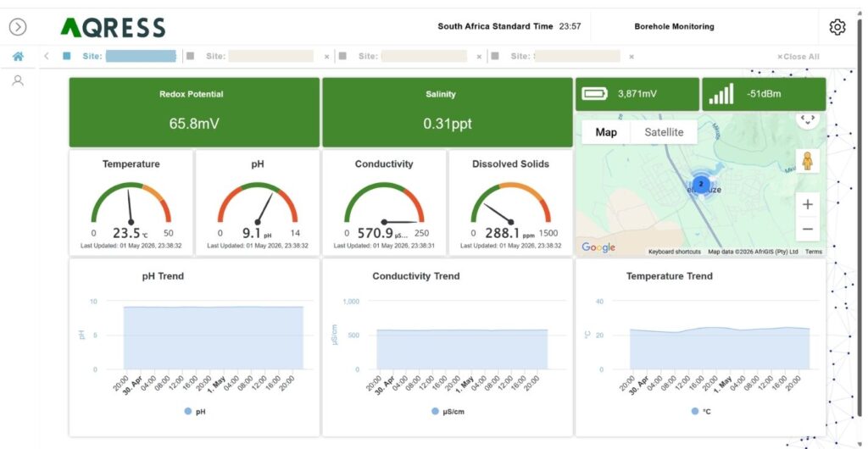
Task: Click the Google logo on the map
Action: (598, 247)
